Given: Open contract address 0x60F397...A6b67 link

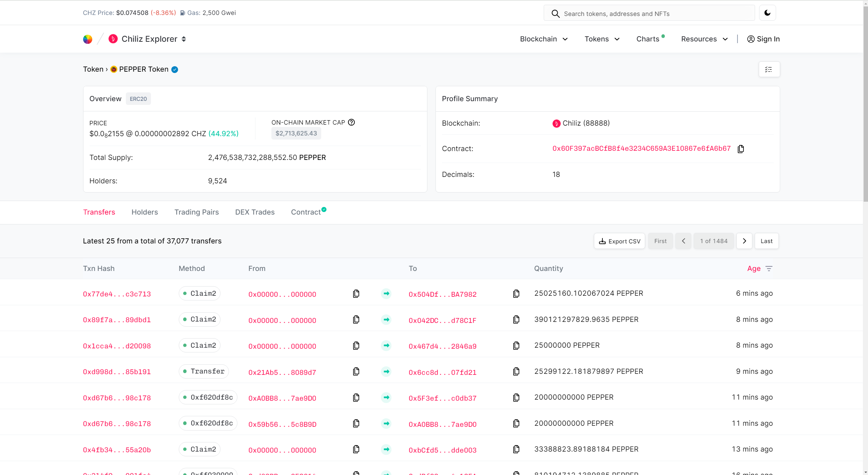Looking at the screenshot, I should point(641,149).
